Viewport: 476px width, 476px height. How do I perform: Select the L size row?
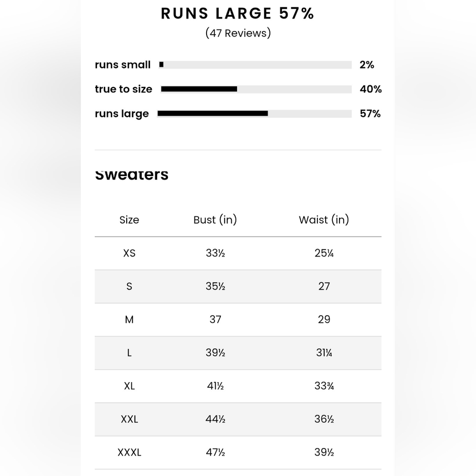coord(238,353)
